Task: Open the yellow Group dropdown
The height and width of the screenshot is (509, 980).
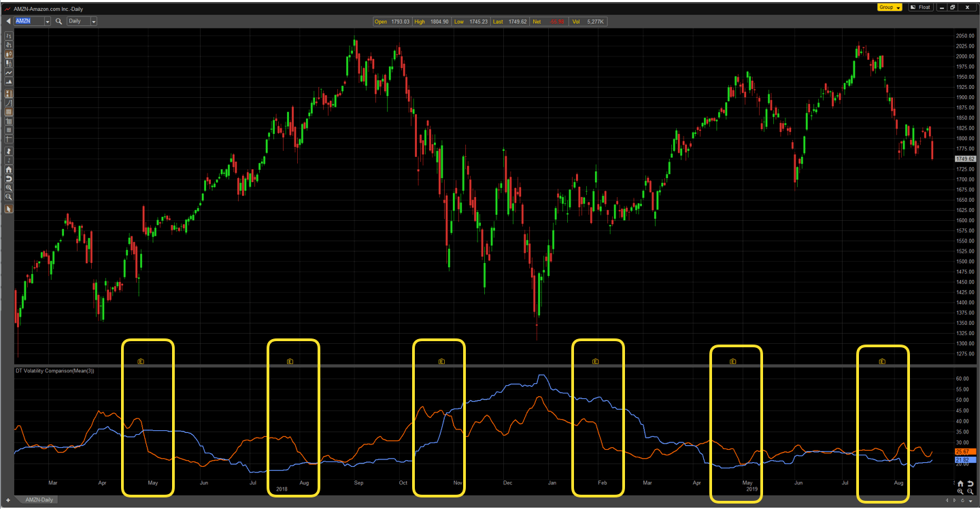Action: [890, 7]
